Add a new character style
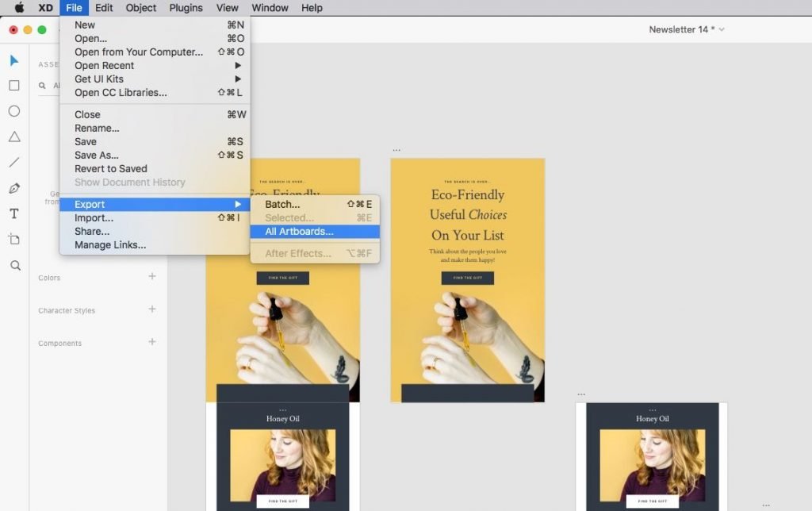The image size is (812, 511). coord(152,309)
